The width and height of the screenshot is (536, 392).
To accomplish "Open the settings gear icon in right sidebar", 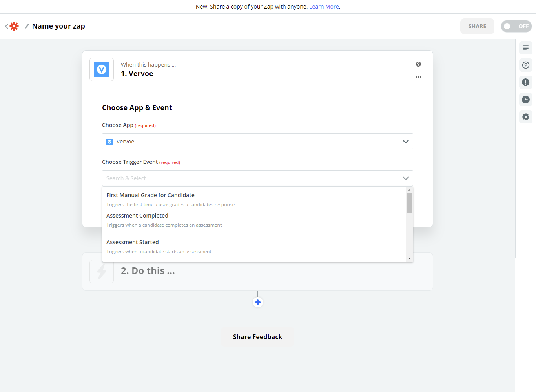I will coord(526,117).
